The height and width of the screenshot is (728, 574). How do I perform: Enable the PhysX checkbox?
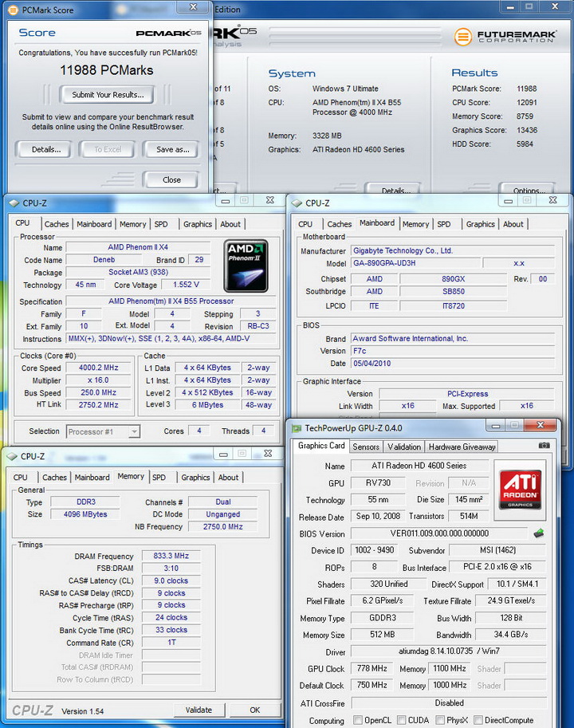coord(440,720)
